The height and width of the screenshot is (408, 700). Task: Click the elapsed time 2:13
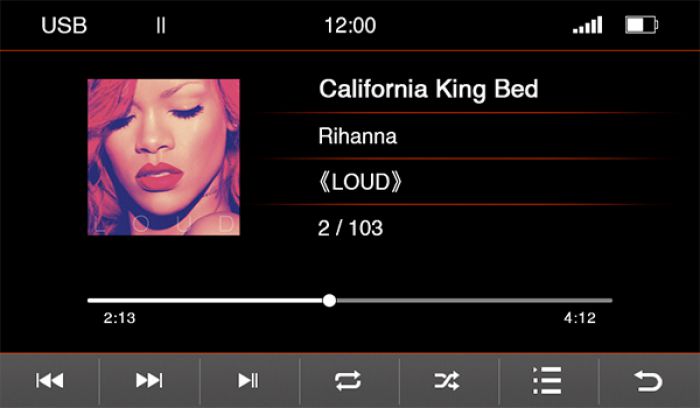click(119, 318)
